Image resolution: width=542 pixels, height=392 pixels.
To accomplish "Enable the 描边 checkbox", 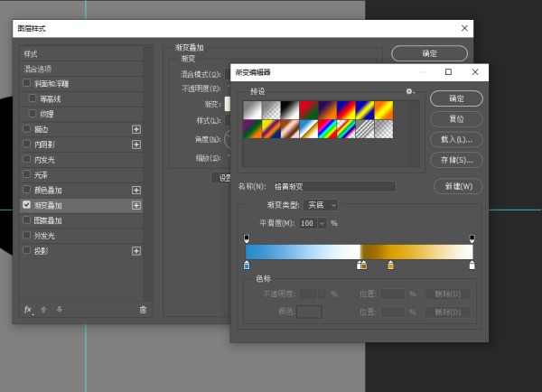I will point(26,128).
